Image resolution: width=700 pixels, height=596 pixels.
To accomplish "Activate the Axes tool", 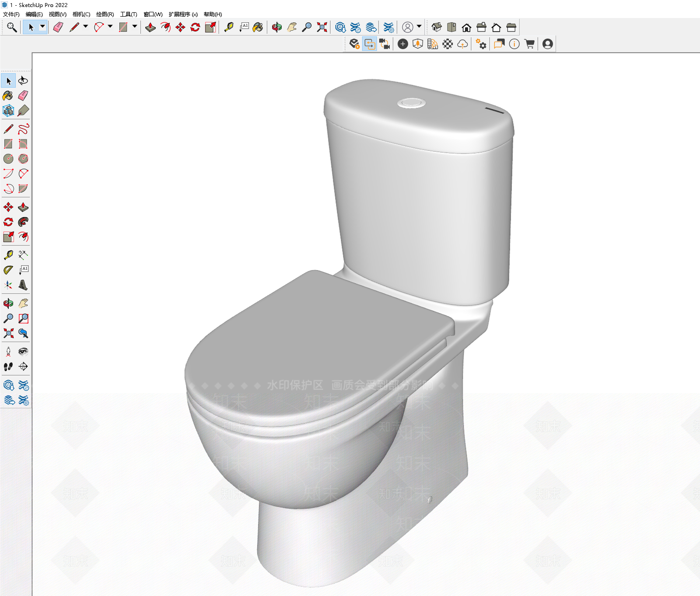I will pyautogui.click(x=8, y=285).
